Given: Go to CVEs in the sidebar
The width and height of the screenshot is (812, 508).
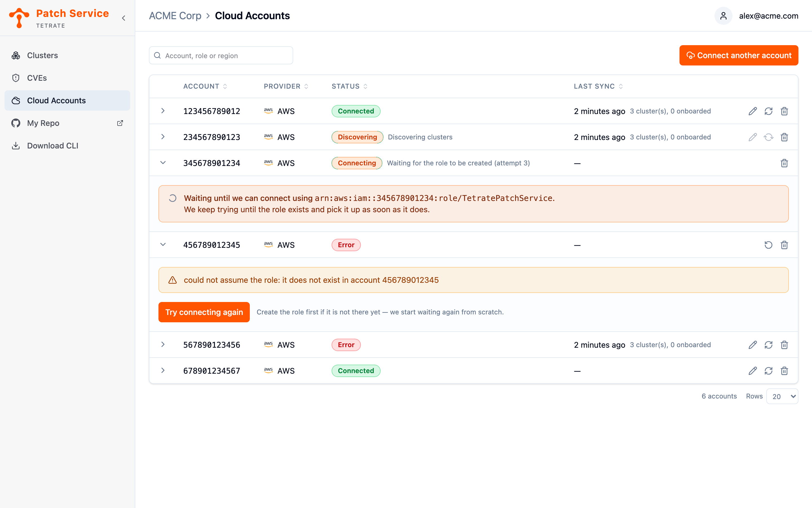Looking at the screenshot, I should (x=67, y=78).
